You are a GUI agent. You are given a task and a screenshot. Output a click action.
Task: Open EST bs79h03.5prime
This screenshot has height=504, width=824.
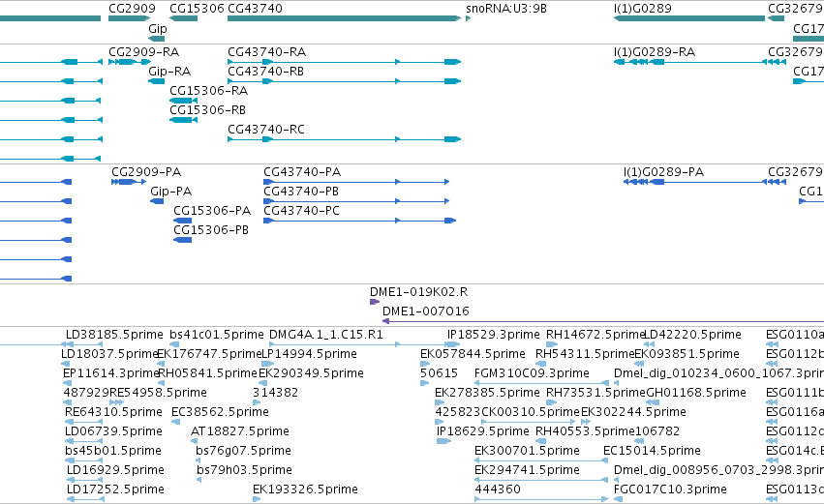click(x=244, y=471)
